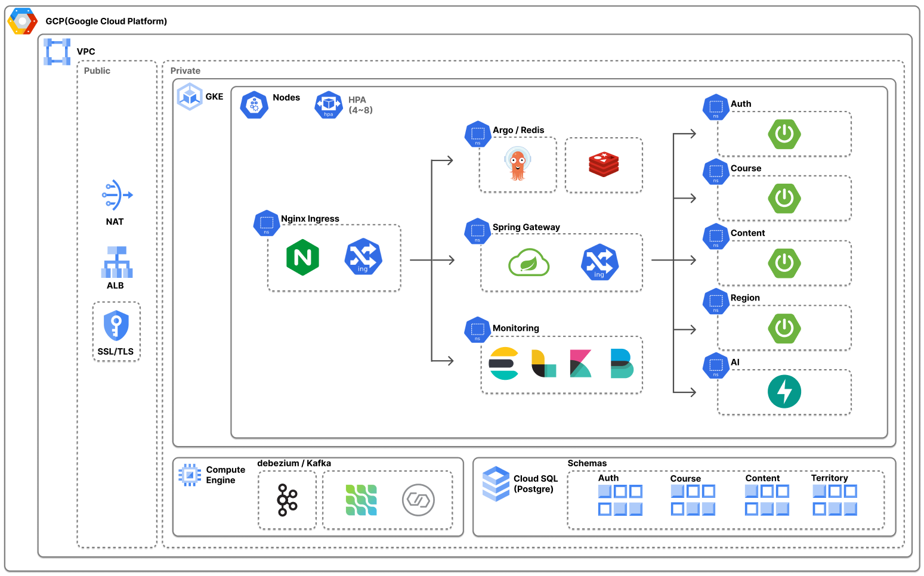Click the red Redis stack icon

pyautogui.click(x=604, y=165)
